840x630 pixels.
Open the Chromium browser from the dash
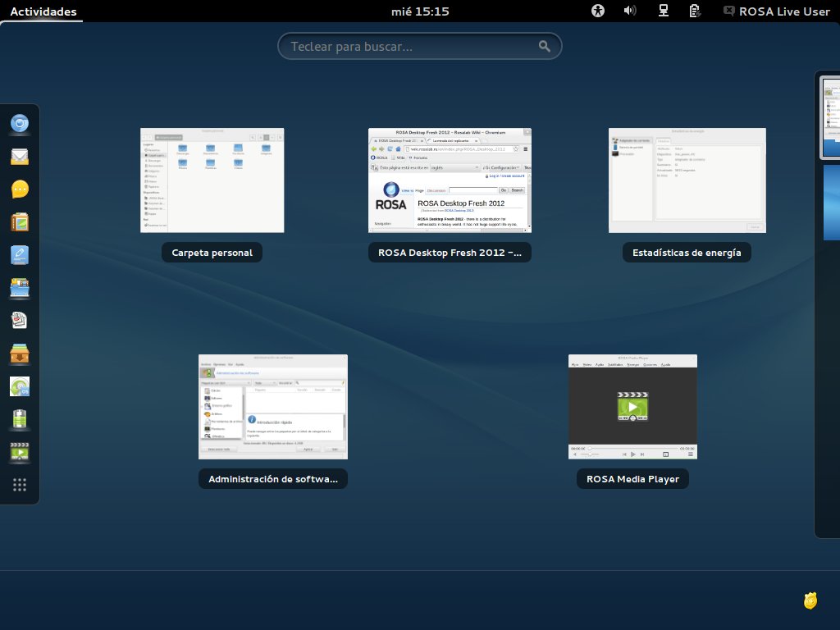[20, 124]
